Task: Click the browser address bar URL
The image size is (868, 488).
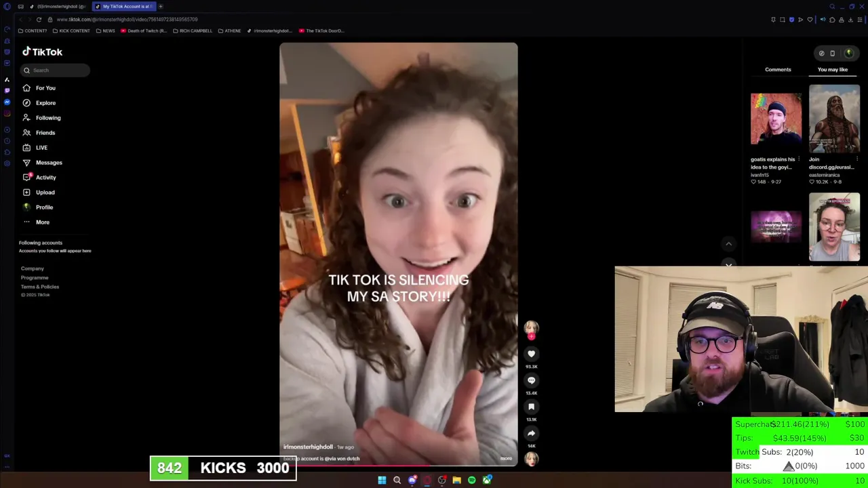Action: pos(127,20)
